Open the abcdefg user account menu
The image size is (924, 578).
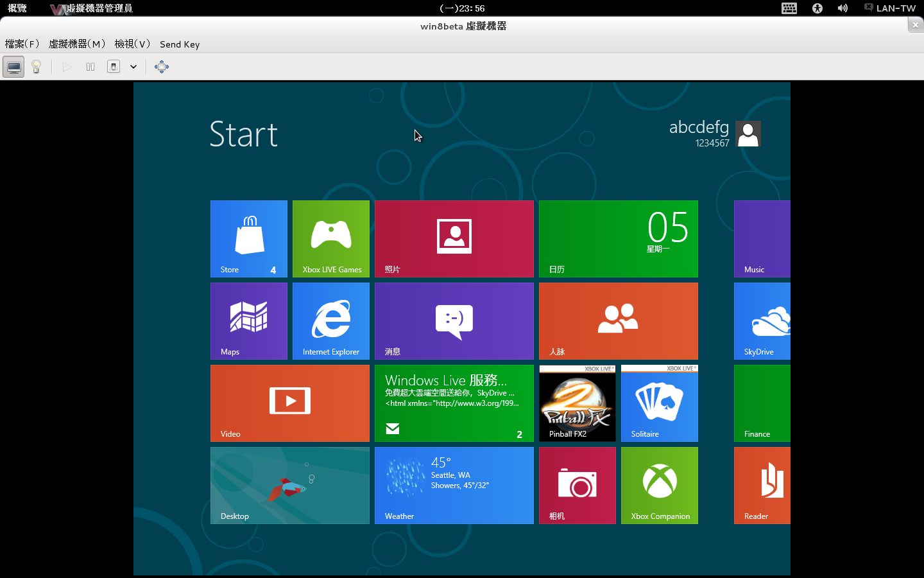pos(714,134)
